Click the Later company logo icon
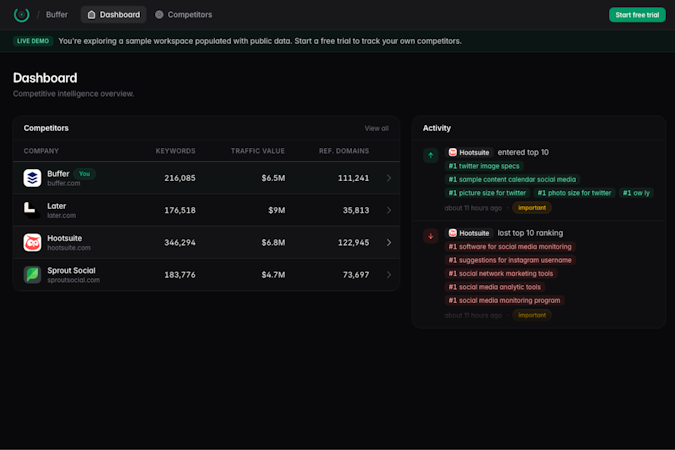This screenshot has height=450, width=675. coord(32,210)
